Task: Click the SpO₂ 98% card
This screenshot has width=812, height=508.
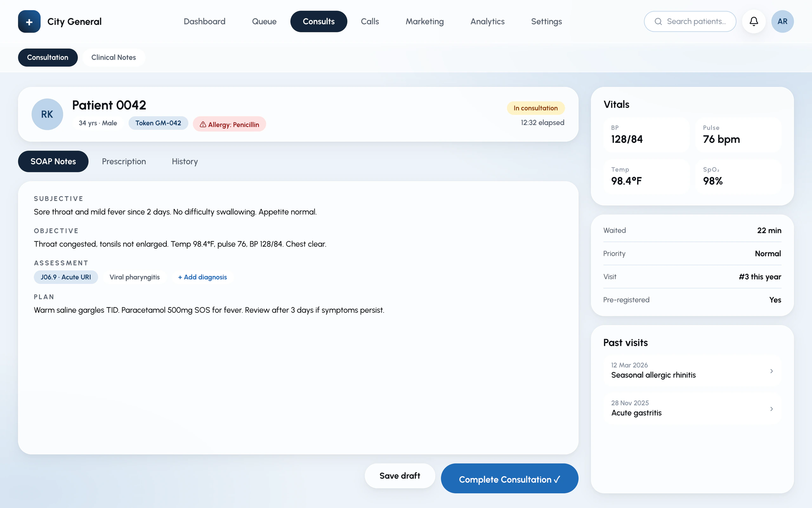Action: click(x=738, y=177)
